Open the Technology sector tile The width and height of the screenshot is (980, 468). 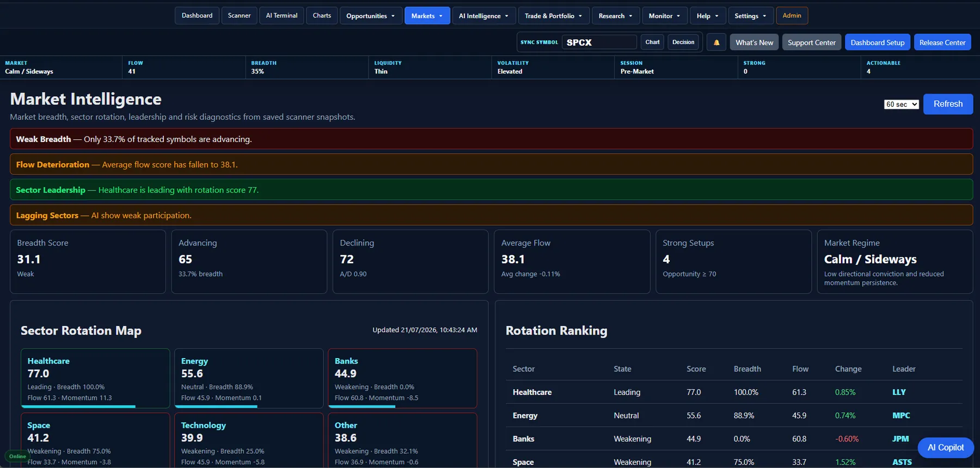coord(249,440)
